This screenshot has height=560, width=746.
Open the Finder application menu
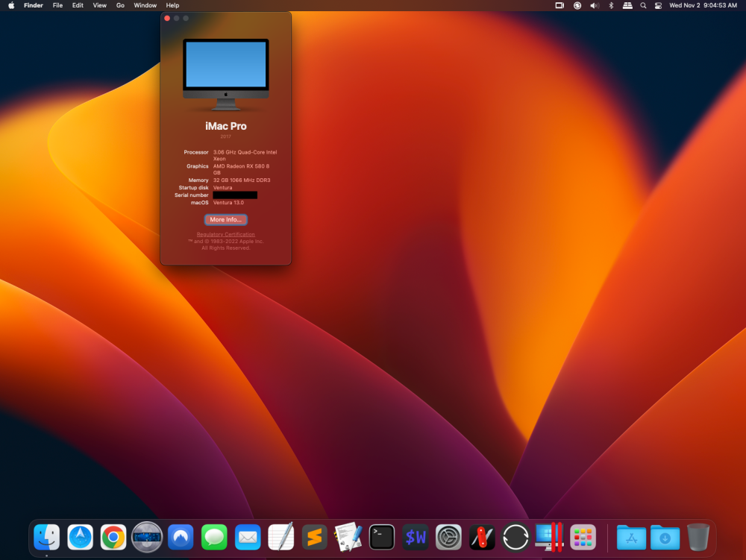[34, 5]
